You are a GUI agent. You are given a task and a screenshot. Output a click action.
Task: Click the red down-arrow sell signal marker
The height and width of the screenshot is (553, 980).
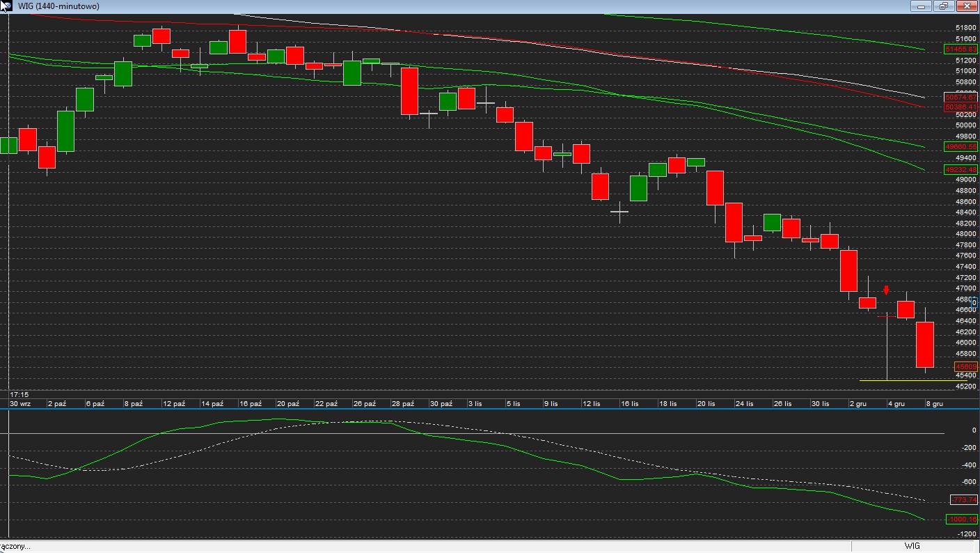click(x=886, y=290)
